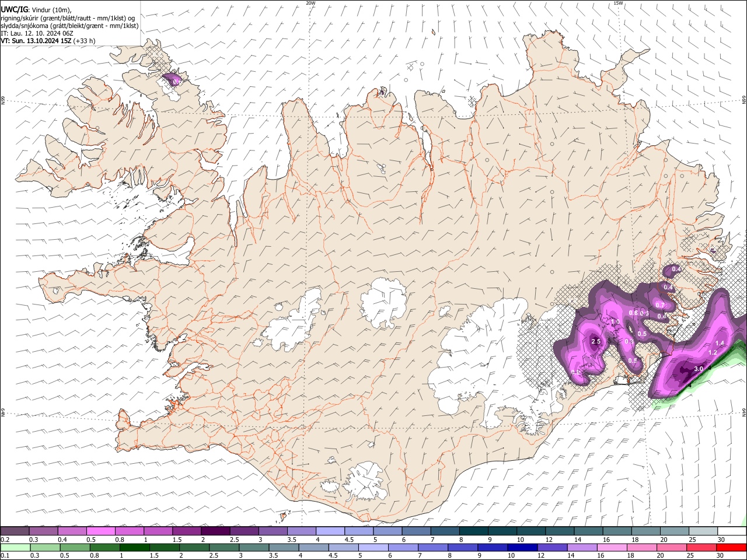Click the 1.0 precipitation value
The height and width of the screenshot is (560, 747).
point(615,321)
